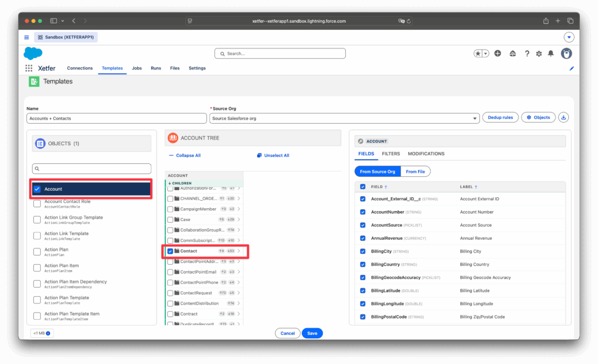Open the setup gear icon
Image resolution: width=598 pixels, height=364 pixels.
(x=539, y=54)
